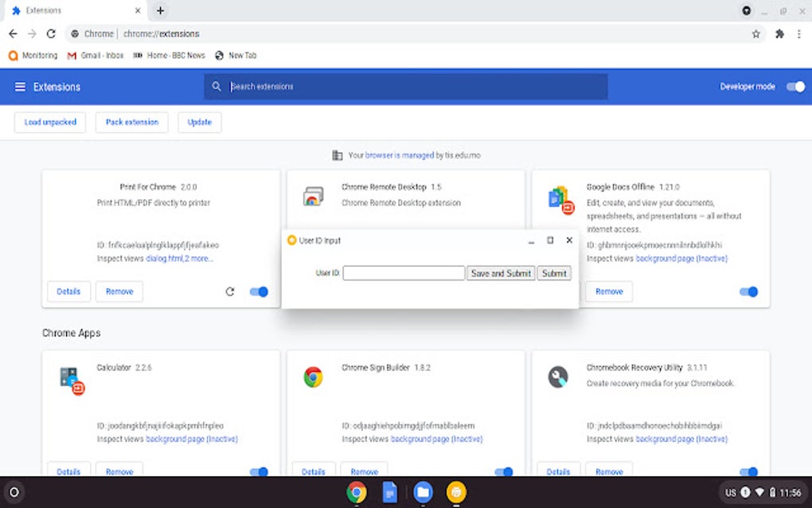Open the Files app from the shelf
The image size is (812, 508).
pyautogui.click(x=422, y=492)
